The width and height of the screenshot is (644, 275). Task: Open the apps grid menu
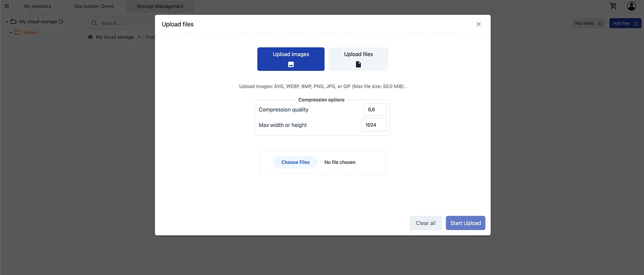tap(6, 6)
